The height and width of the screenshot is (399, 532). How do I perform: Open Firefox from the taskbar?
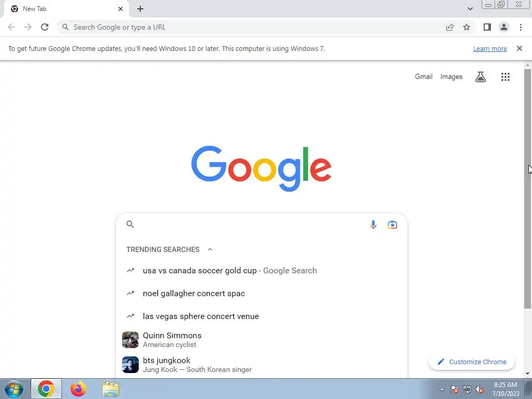pyautogui.click(x=78, y=389)
